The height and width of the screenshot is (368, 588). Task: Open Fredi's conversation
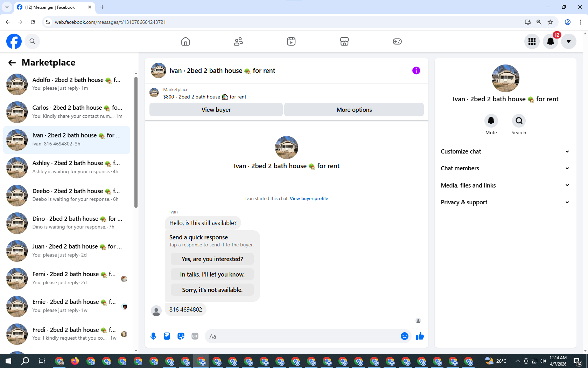pos(66,334)
